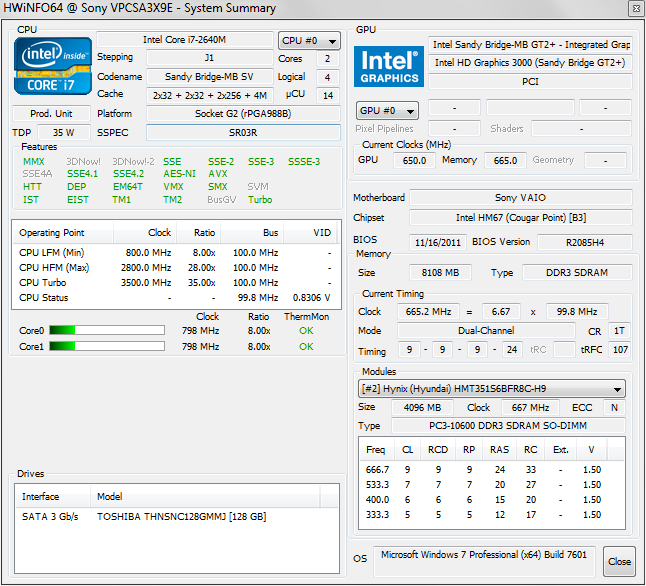
Task: Click the Codename value Sandy Bridge-MB SV
Action: [209, 77]
